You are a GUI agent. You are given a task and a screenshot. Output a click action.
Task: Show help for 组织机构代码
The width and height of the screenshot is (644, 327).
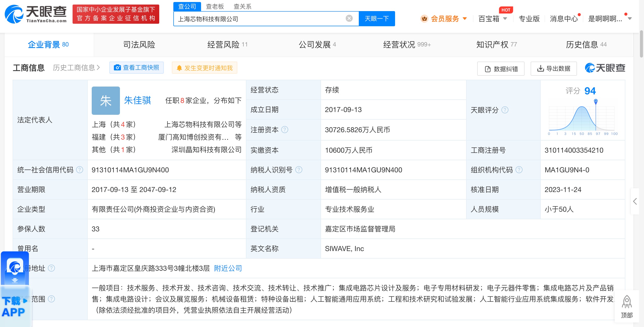(x=519, y=170)
